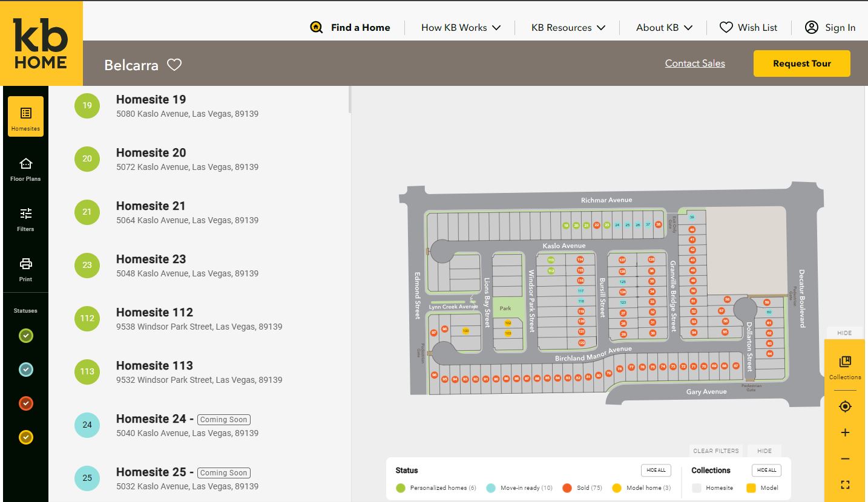Toggle the red status checkbox in the sidebar

pyautogui.click(x=25, y=403)
